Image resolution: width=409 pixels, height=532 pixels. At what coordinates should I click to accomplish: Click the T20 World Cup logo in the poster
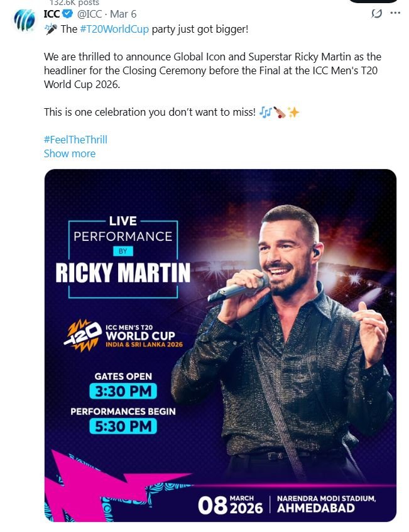pos(82,335)
